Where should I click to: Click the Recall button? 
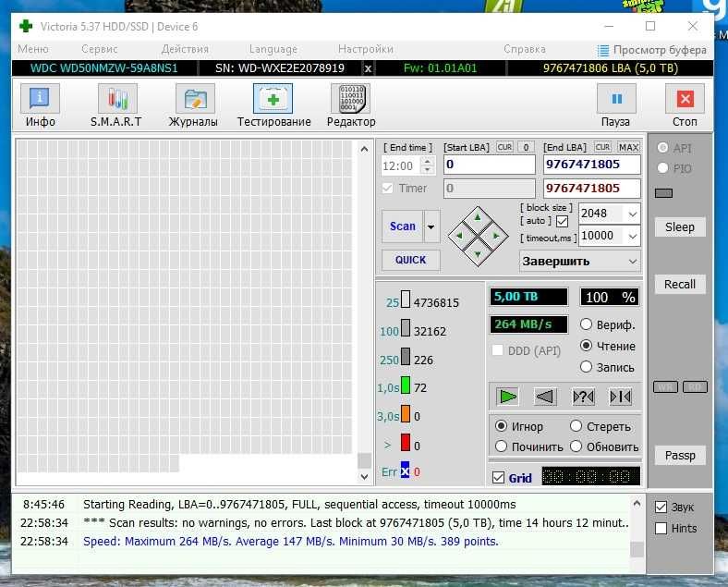(x=680, y=284)
